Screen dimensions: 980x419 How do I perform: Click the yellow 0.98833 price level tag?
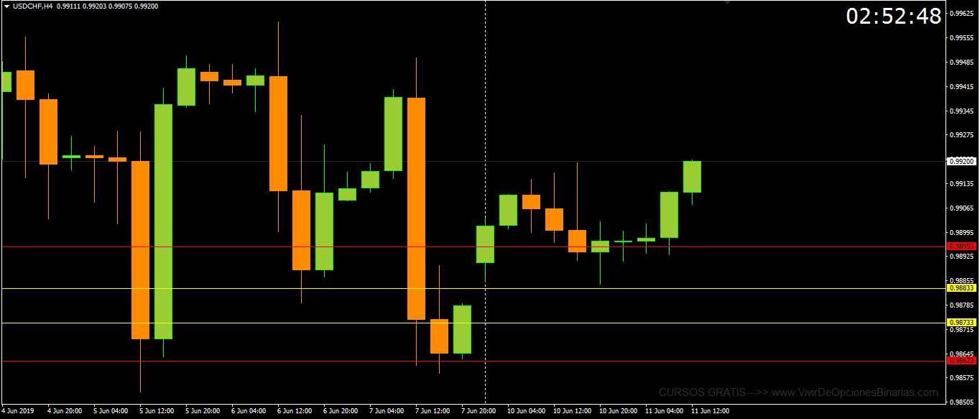[961, 288]
